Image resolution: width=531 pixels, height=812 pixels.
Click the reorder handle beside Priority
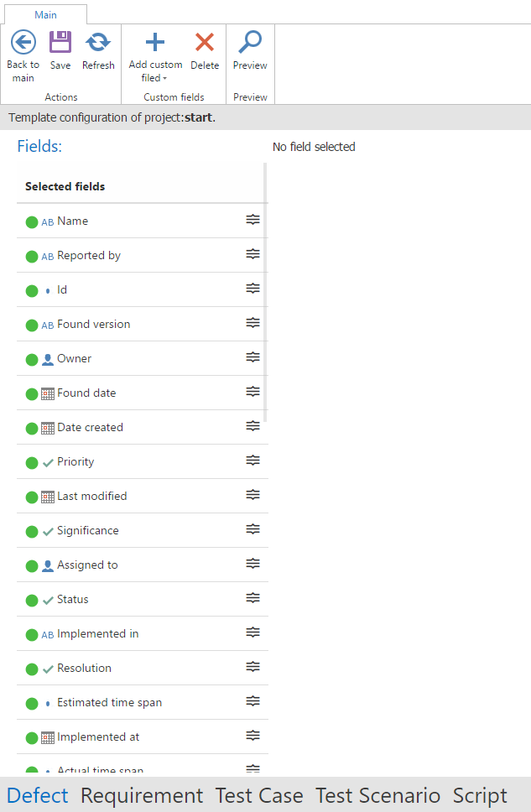tap(252, 461)
